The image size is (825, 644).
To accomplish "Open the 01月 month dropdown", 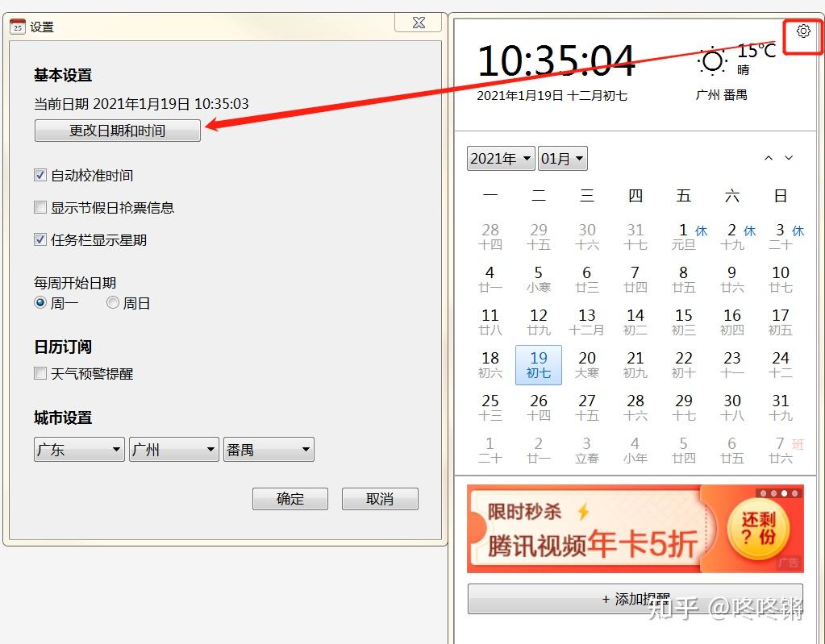I will coord(562,158).
